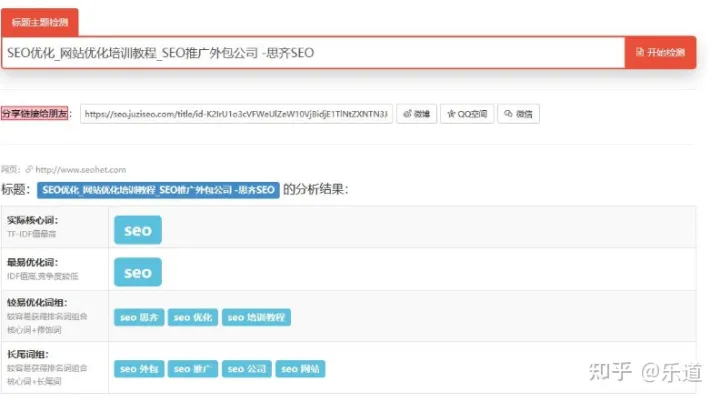Click the blue title tag SEO优化_网站优化培训教程
The width and height of the screenshot is (720, 402).
[158, 190]
